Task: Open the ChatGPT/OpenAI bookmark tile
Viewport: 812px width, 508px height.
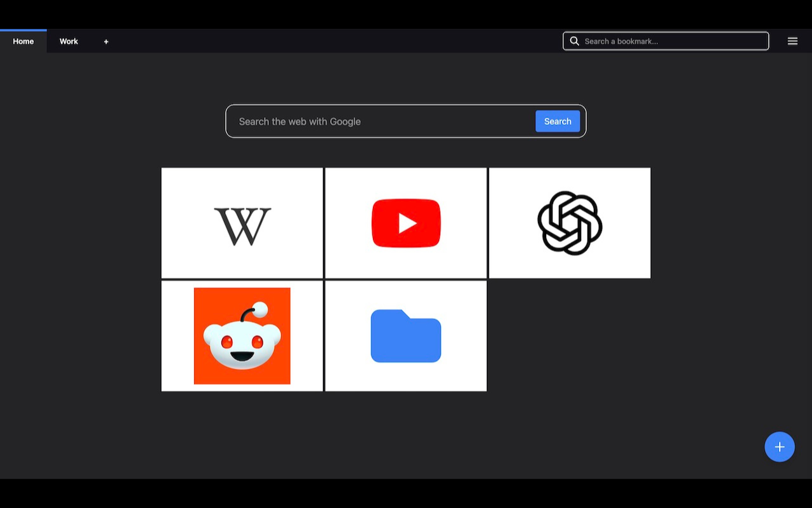Action: point(570,223)
